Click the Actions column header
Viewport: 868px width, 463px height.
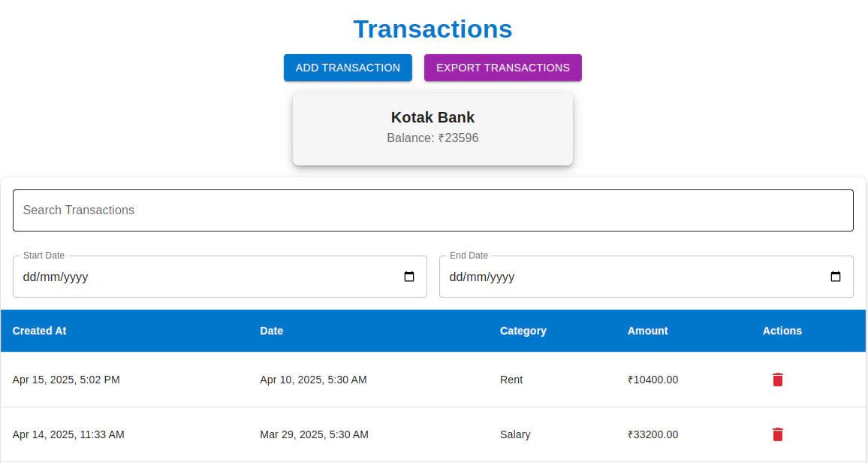click(x=782, y=331)
